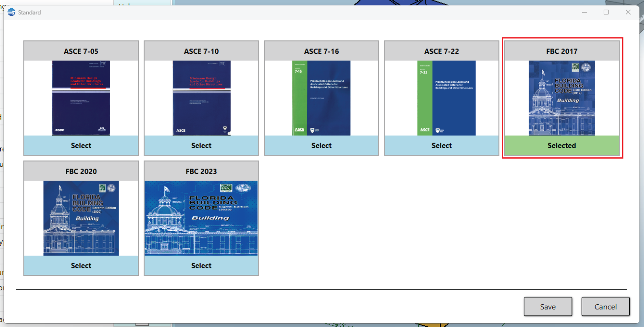644x327 pixels.
Task: Click the Standard window app icon
Action: tap(12, 12)
